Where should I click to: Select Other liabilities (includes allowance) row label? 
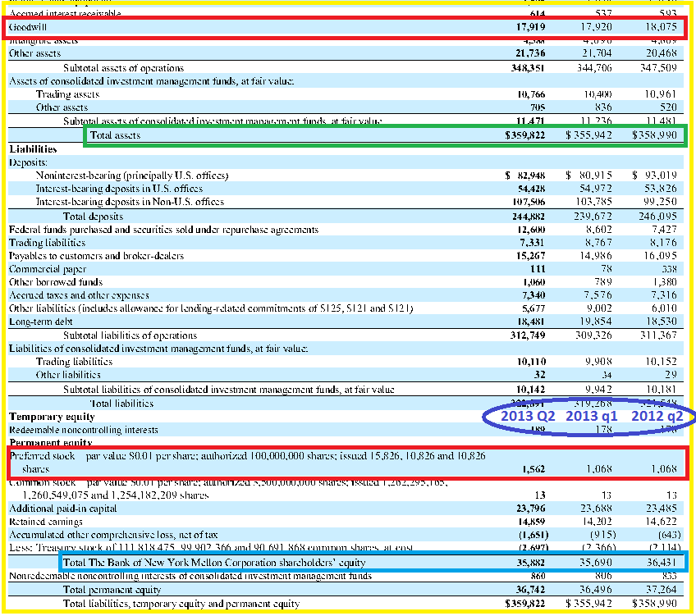point(211,308)
